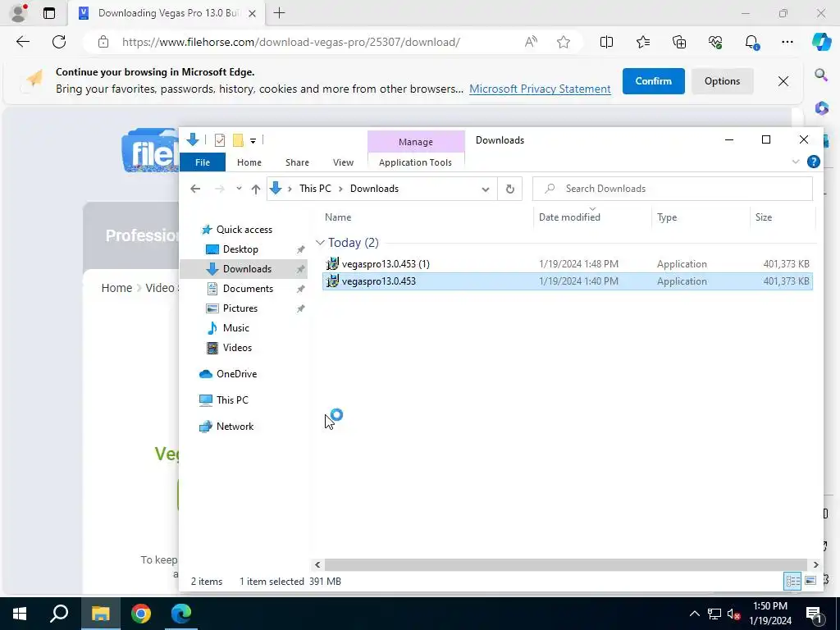Image resolution: width=840 pixels, height=630 pixels.
Task: Switch to large icons view in status bar
Action: pos(810,581)
